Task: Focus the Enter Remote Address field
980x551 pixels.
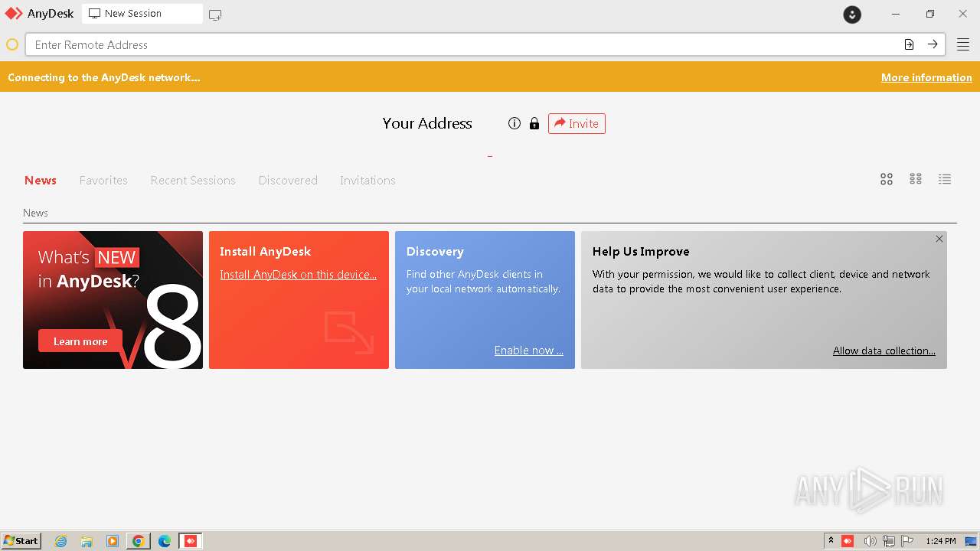Action: (x=485, y=44)
